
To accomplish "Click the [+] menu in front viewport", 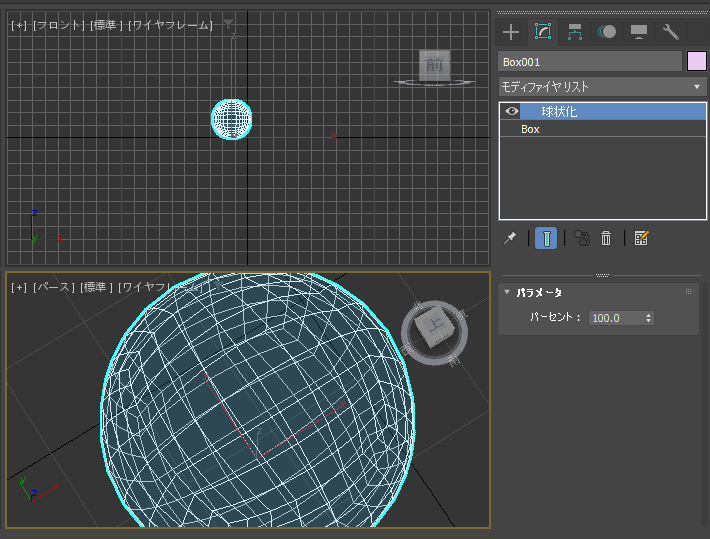I will click(19, 25).
